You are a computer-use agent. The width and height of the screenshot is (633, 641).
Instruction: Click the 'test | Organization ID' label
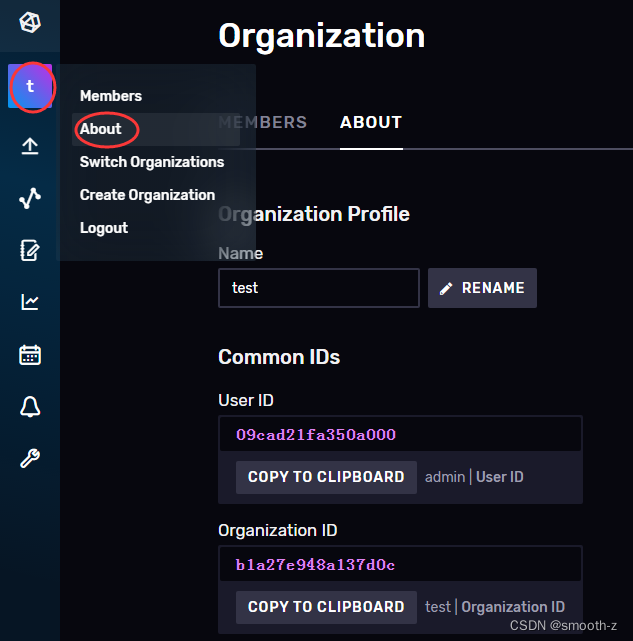495,607
